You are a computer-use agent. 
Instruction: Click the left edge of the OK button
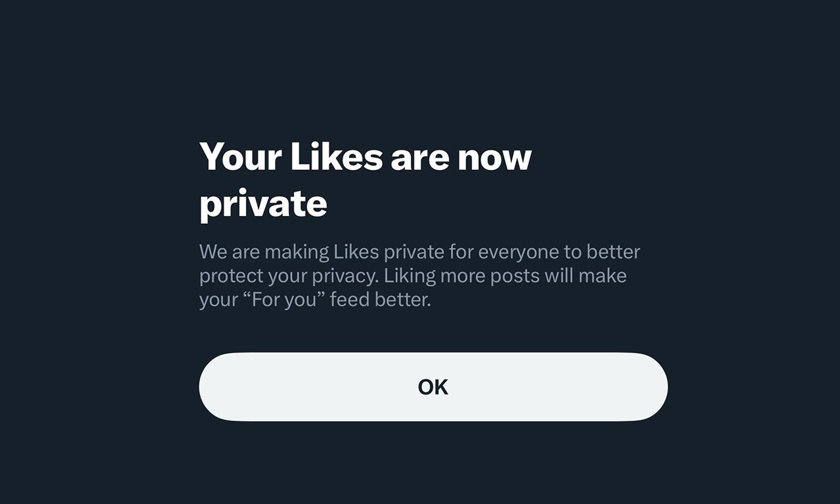pos(217,387)
